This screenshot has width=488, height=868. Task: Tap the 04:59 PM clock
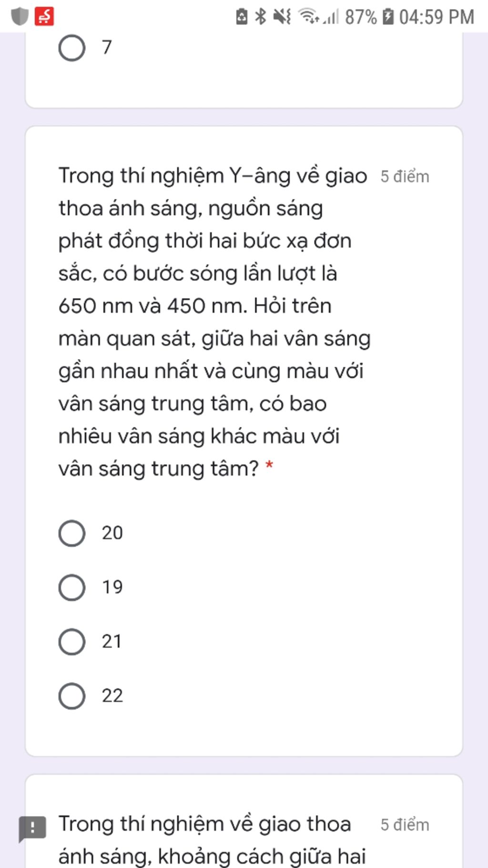click(437, 17)
